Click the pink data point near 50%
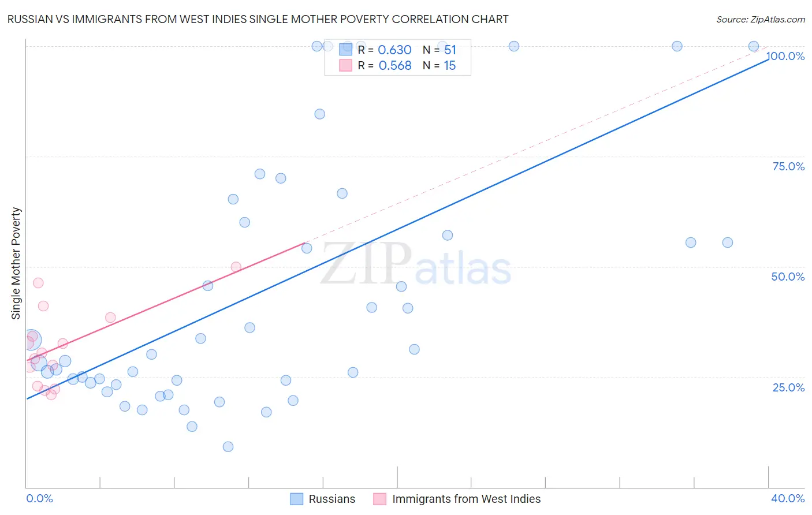This screenshot has height=515, width=812. 236,267
